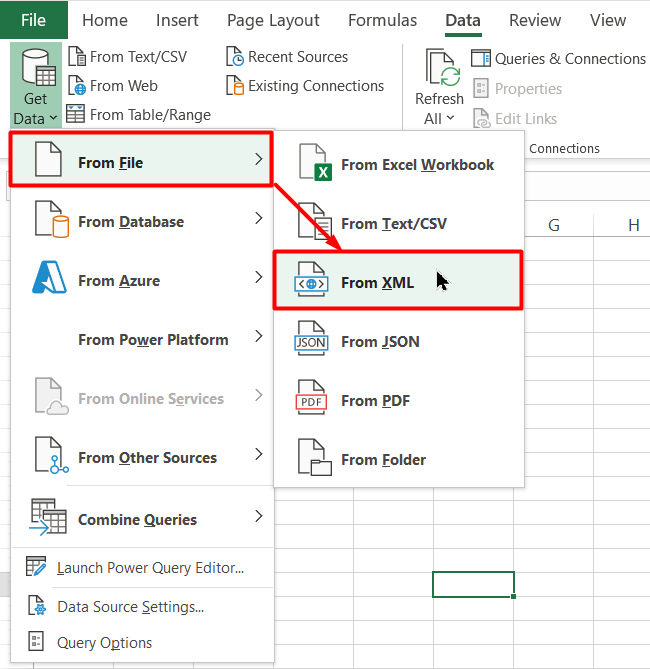The width and height of the screenshot is (650, 669).
Task: Open the Review tab
Action: [x=535, y=20]
